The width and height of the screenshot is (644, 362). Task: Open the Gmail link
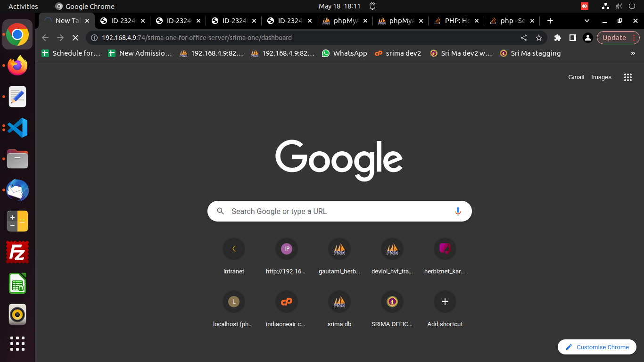(x=576, y=77)
